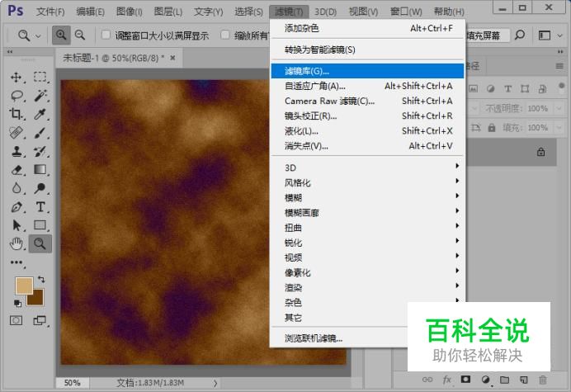Open the layer style fx menu
Image resolution: width=571 pixels, height=392 pixels.
[x=447, y=380]
